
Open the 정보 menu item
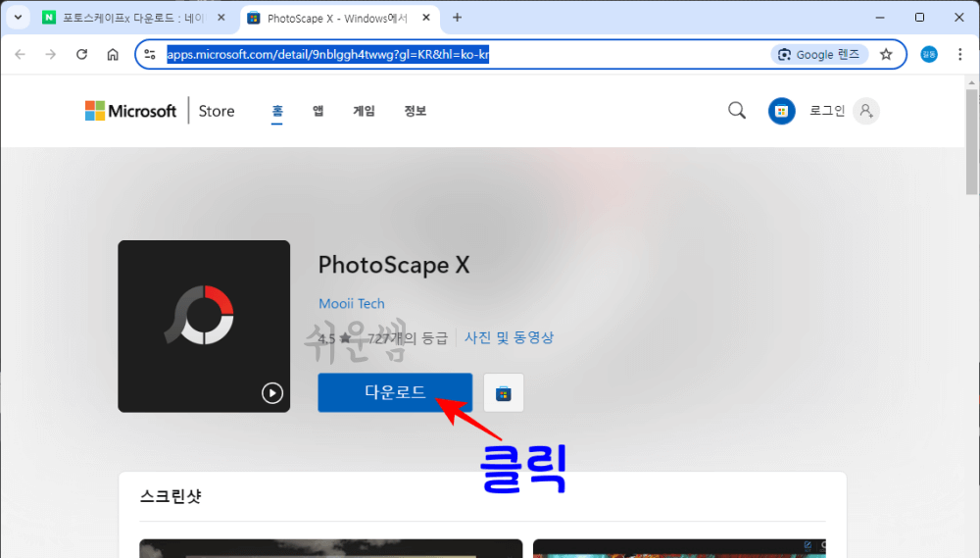click(415, 111)
